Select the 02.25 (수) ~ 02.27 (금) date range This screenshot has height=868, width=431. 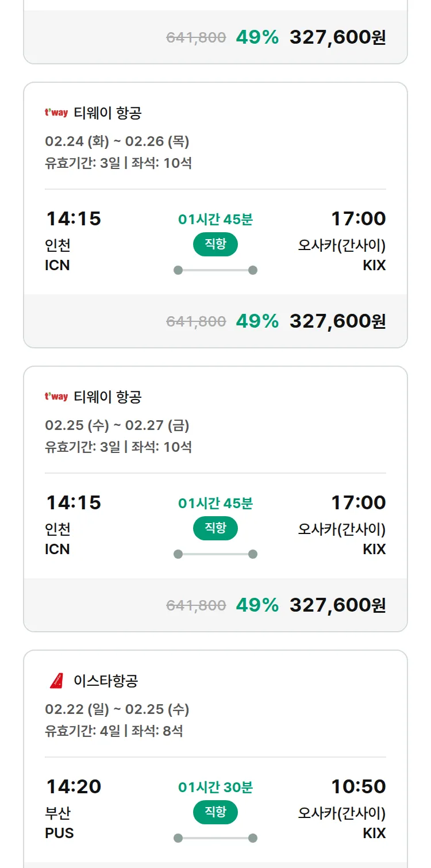click(x=117, y=425)
